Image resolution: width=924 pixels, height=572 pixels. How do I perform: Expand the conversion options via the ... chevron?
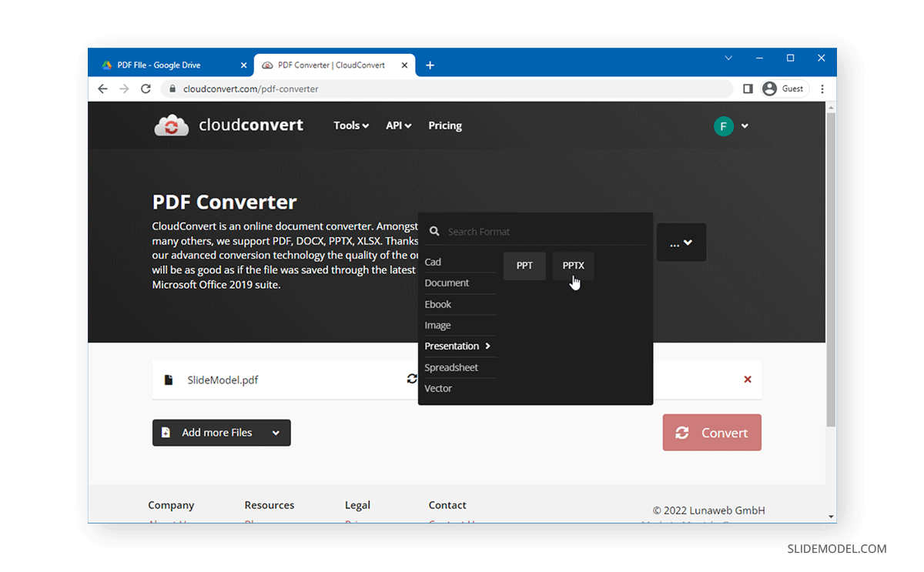point(681,242)
